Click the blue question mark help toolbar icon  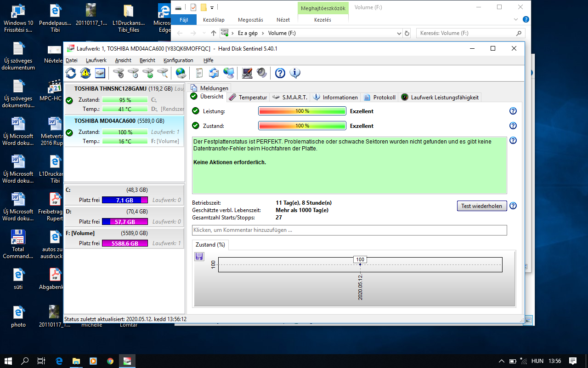(280, 73)
